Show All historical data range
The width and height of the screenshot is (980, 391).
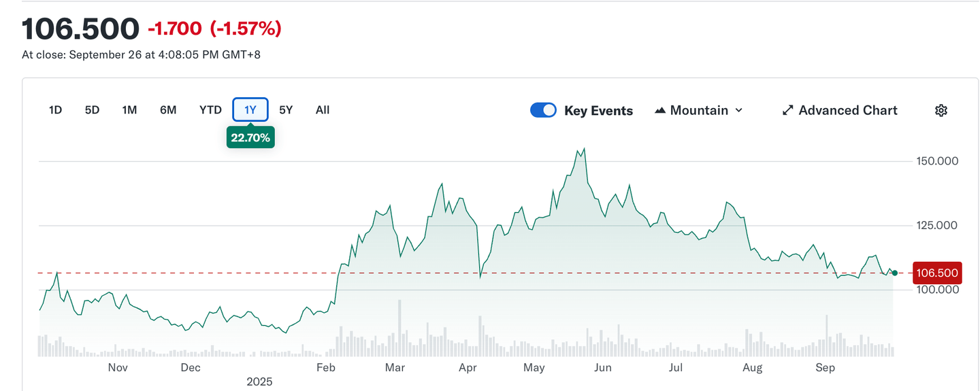coord(323,110)
